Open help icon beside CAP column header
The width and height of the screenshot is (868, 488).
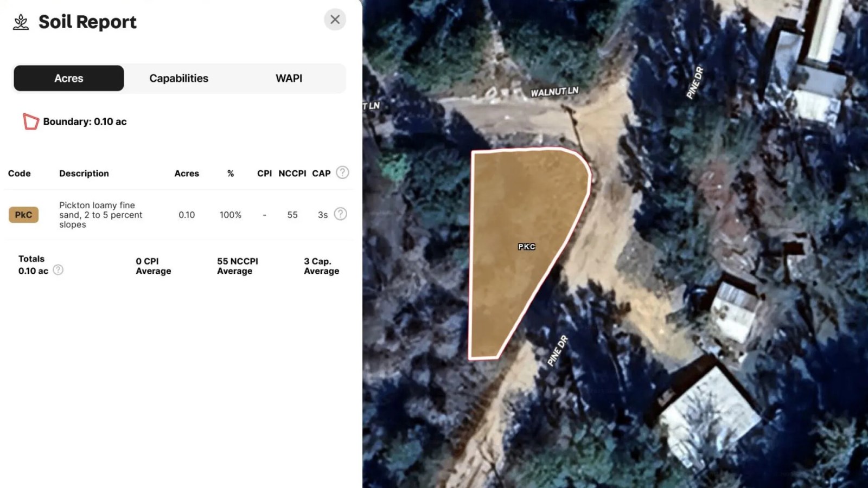pos(342,172)
